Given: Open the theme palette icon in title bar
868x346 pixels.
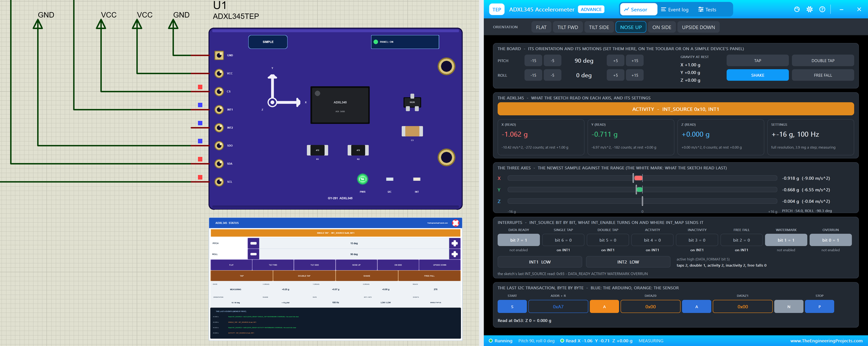Looking at the screenshot, I should (x=797, y=9).
